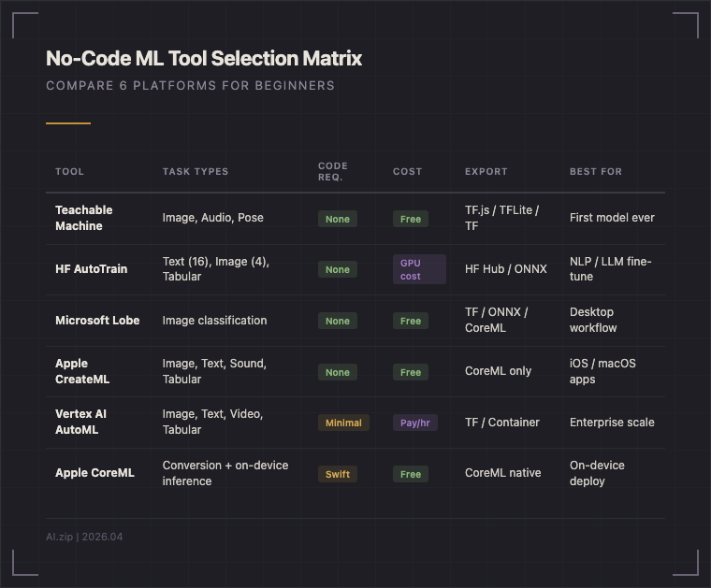711x588 pixels.
Task: Click the HF AutoTrain tool name
Action: click(91, 269)
